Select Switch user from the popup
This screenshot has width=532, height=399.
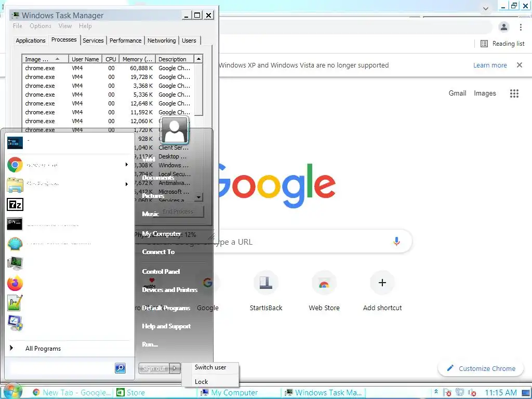[210, 367]
